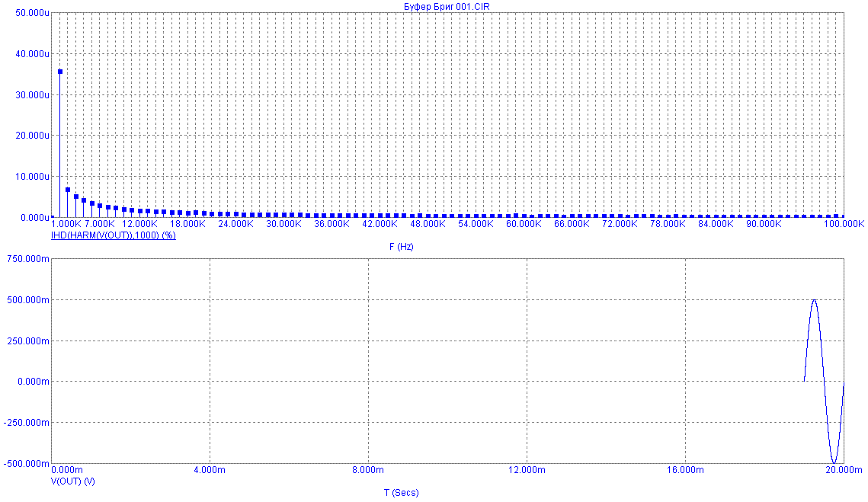Click the 24.000K frequency label
Screen dimensions: 868x502
click(x=235, y=224)
